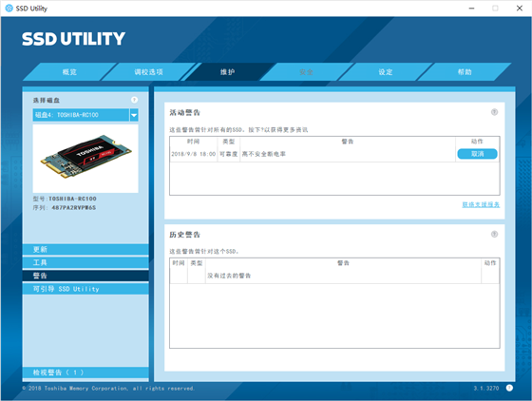The image size is (532, 401).
Task: Expand the disk selection dropdown arrow
Action: click(134, 115)
